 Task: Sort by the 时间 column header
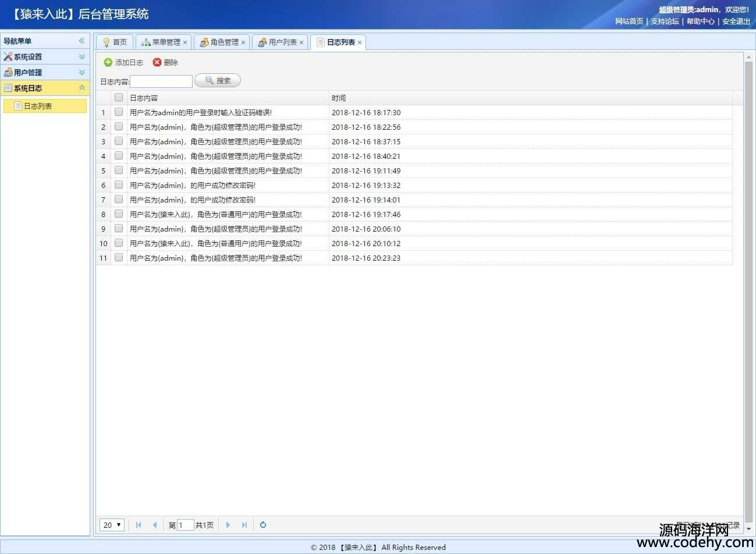pyautogui.click(x=531, y=98)
